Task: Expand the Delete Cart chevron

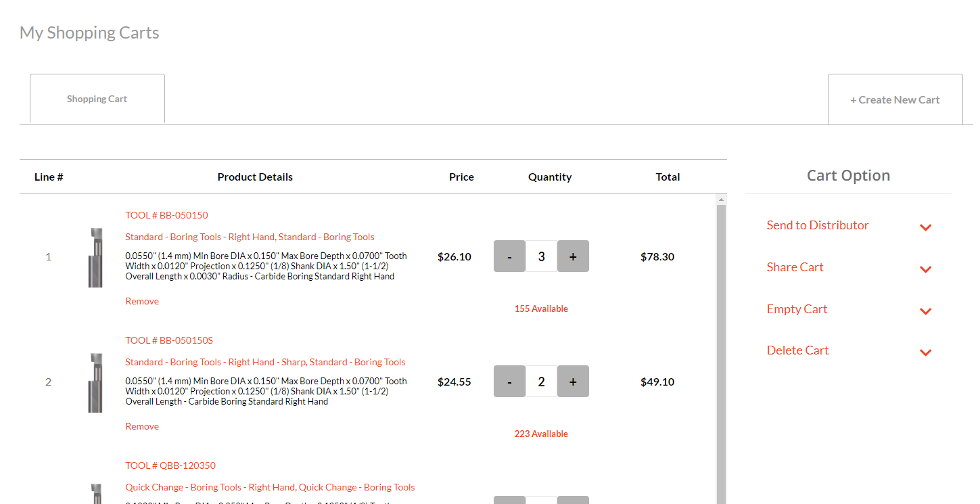Action: pos(925,352)
